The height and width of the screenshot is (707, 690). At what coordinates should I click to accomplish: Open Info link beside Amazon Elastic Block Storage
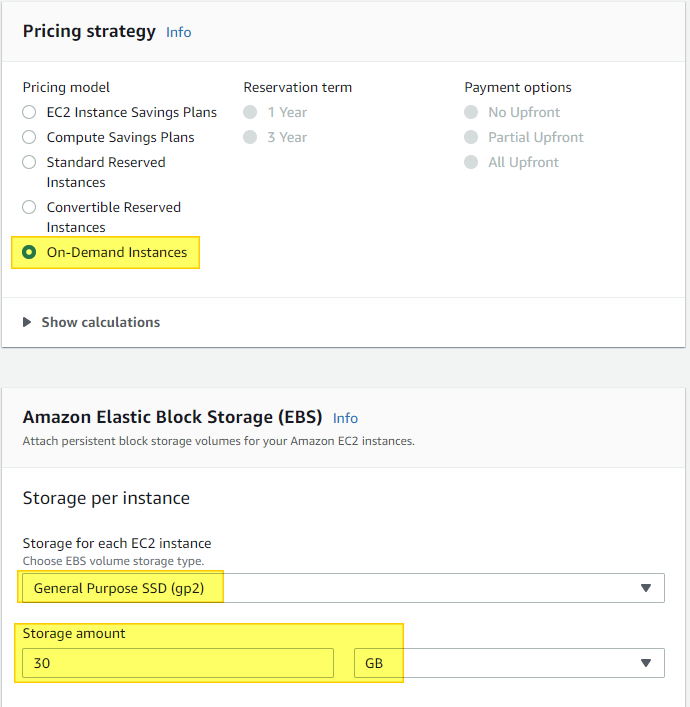[x=345, y=418]
